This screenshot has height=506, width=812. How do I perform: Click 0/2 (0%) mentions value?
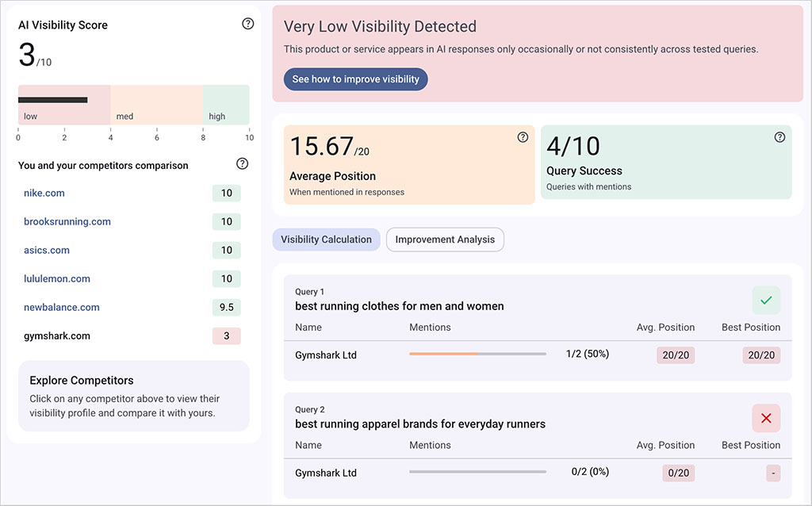590,472
